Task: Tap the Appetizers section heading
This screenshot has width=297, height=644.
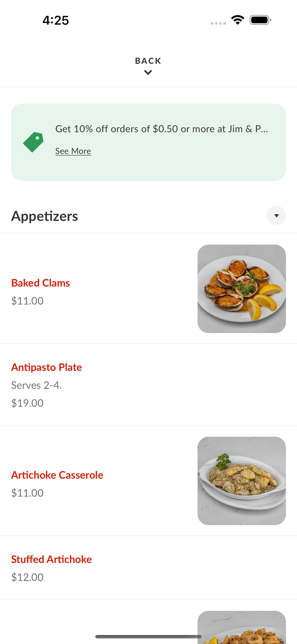Action: [44, 216]
